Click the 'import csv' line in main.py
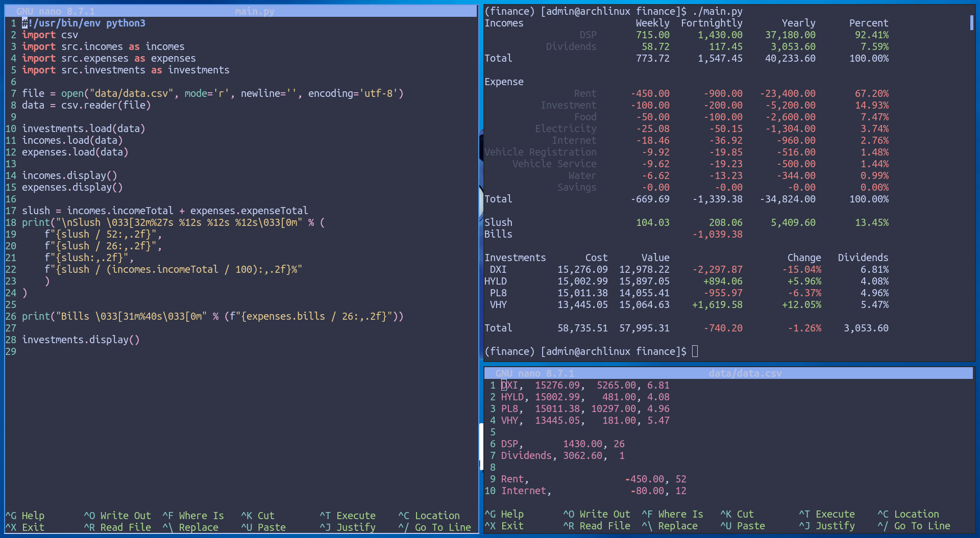Viewport: 980px width, 538px height. (x=50, y=35)
